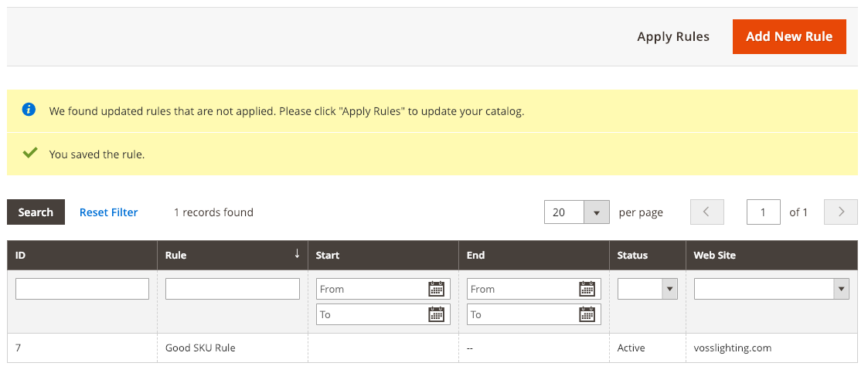
Task: Expand the Status filter dropdown
Action: pyautogui.click(x=648, y=289)
